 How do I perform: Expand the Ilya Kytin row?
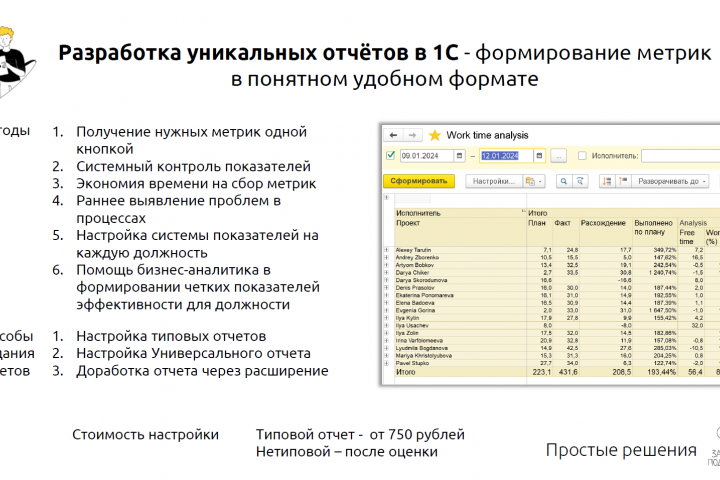pyautogui.click(x=386, y=318)
